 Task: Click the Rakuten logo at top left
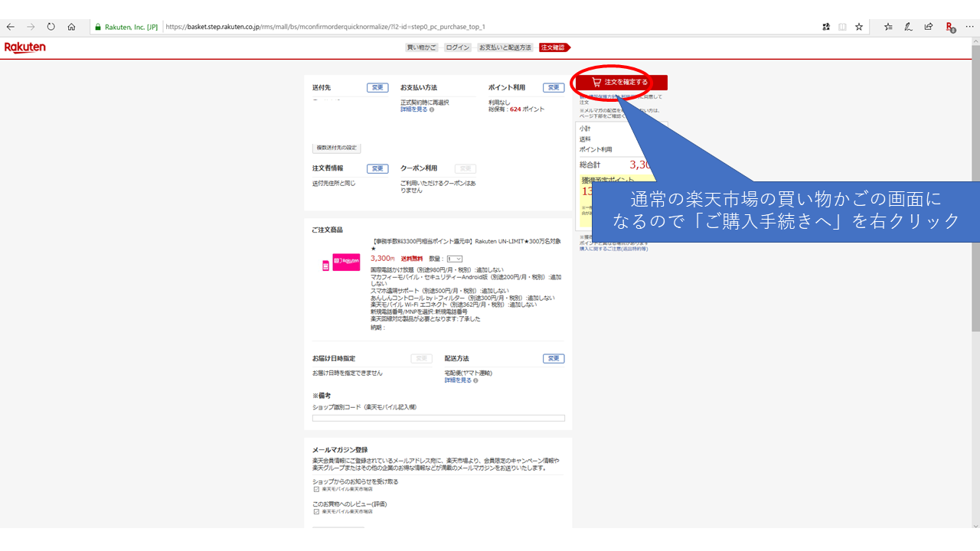(x=25, y=47)
